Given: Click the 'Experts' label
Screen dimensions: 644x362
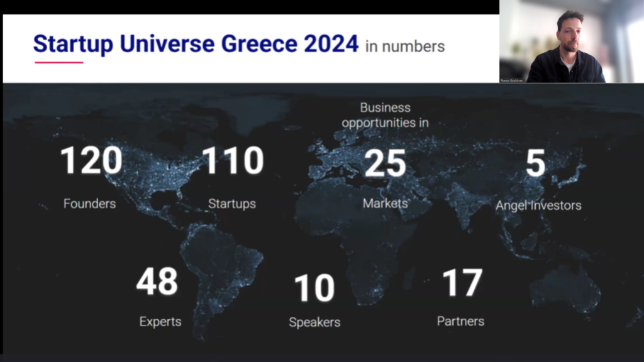Looking at the screenshot, I should tap(160, 322).
